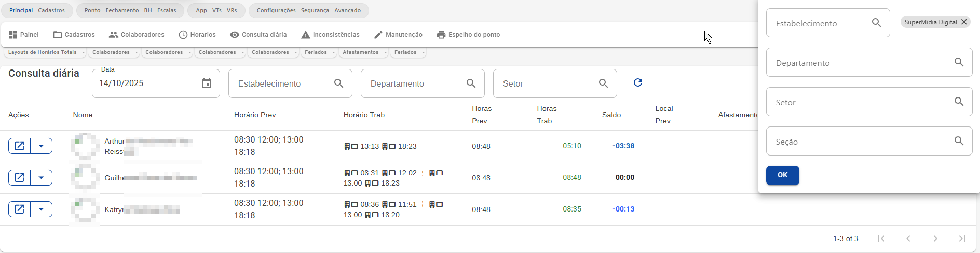Focus the main Estabelecimento filter input
Image resolution: width=980 pixels, height=253 pixels.
[290, 83]
